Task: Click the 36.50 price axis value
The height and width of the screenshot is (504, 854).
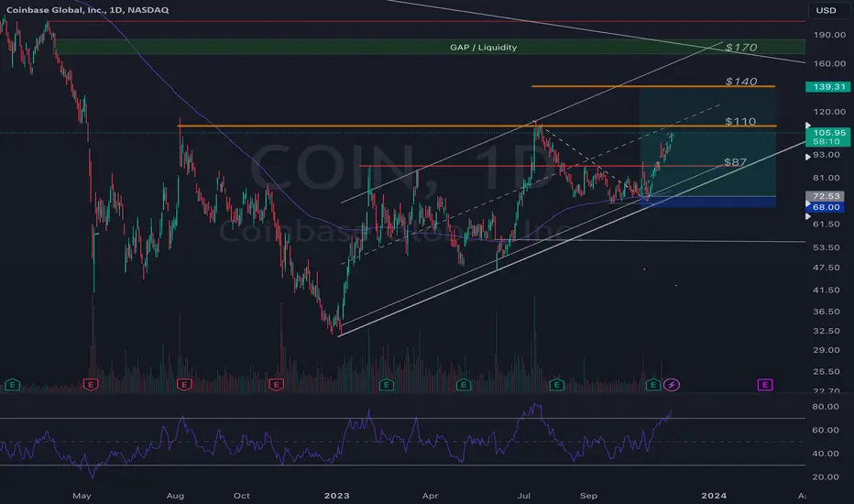Action: 827,312
